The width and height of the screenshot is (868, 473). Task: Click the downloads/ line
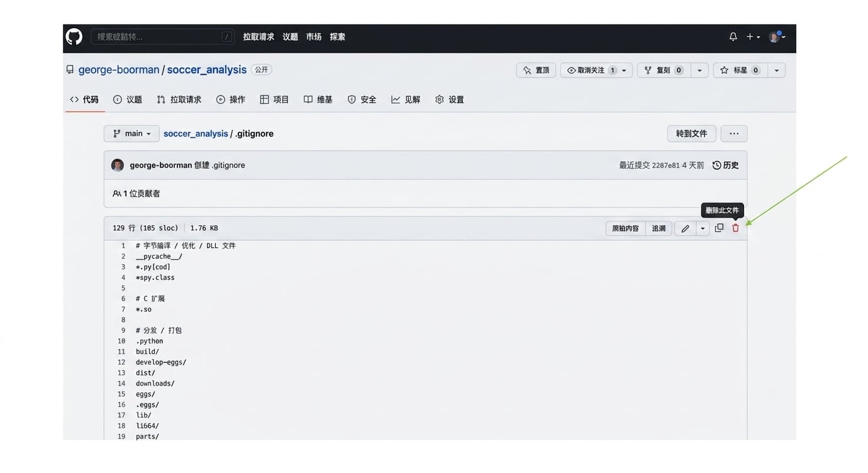155,384
